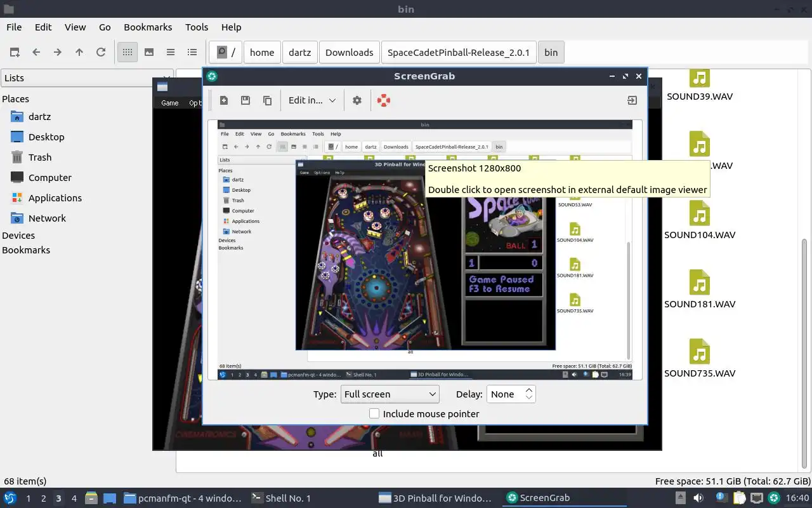The height and width of the screenshot is (508, 812).
Task: Open the File menu in file manager
Action: [14, 27]
